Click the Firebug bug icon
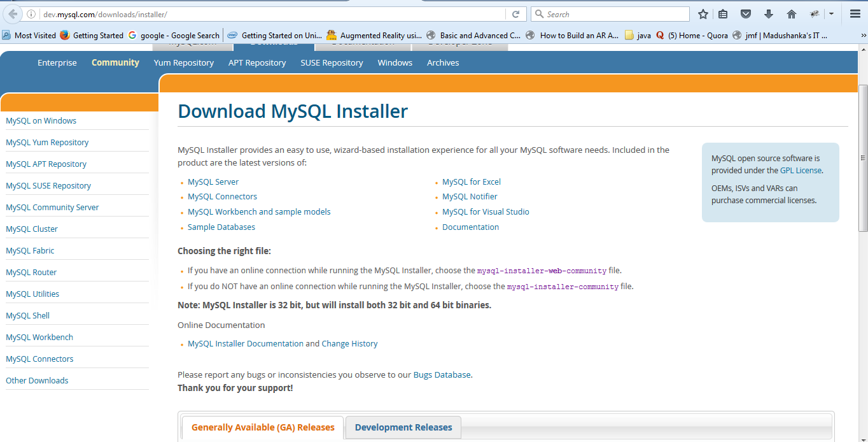 tap(814, 14)
